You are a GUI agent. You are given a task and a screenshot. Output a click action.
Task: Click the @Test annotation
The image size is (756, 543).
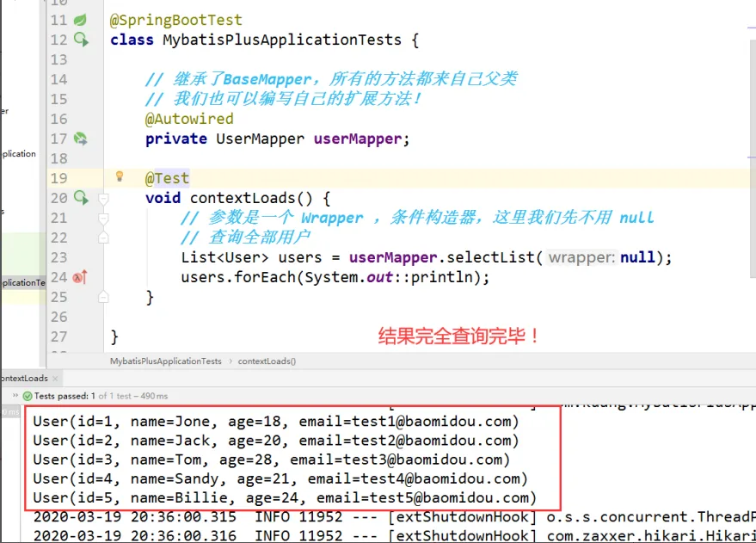(x=167, y=178)
